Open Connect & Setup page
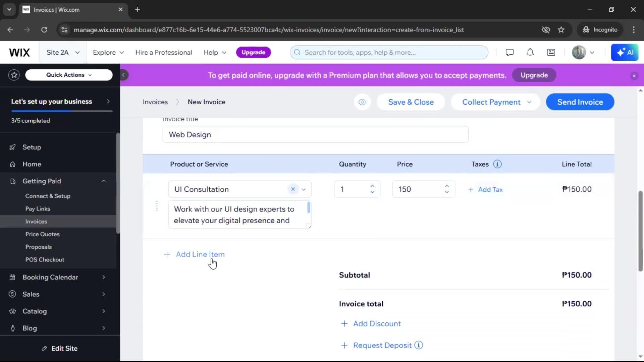The width and height of the screenshot is (644, 362). [x=48, y=196]
